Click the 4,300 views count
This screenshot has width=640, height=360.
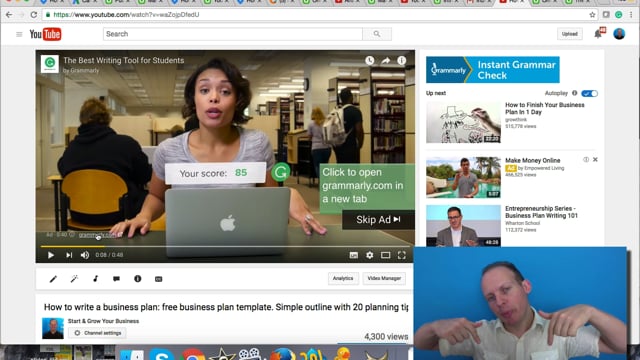pyautogui.click(x=386, y=337)
